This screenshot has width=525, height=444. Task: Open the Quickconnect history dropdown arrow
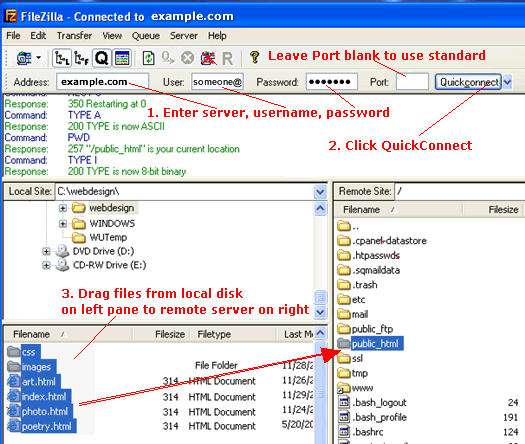(508, 82)
